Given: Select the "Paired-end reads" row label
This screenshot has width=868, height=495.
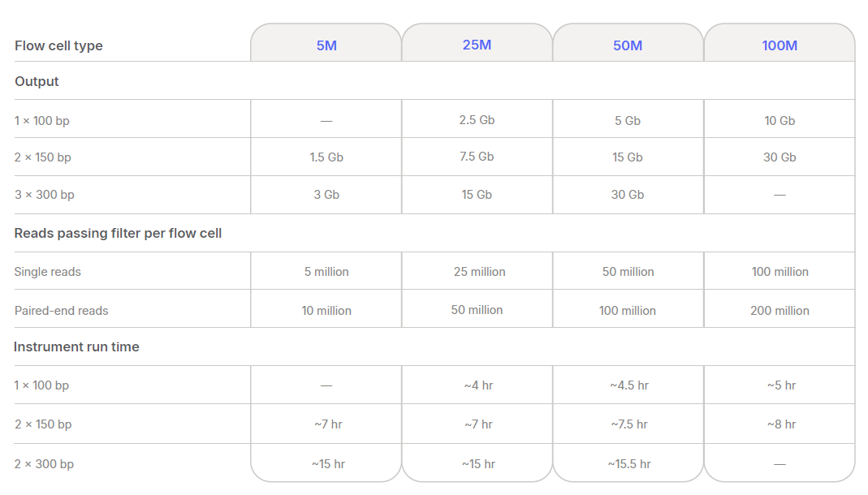Looking at the screenshot, I should tap(61, 311).
